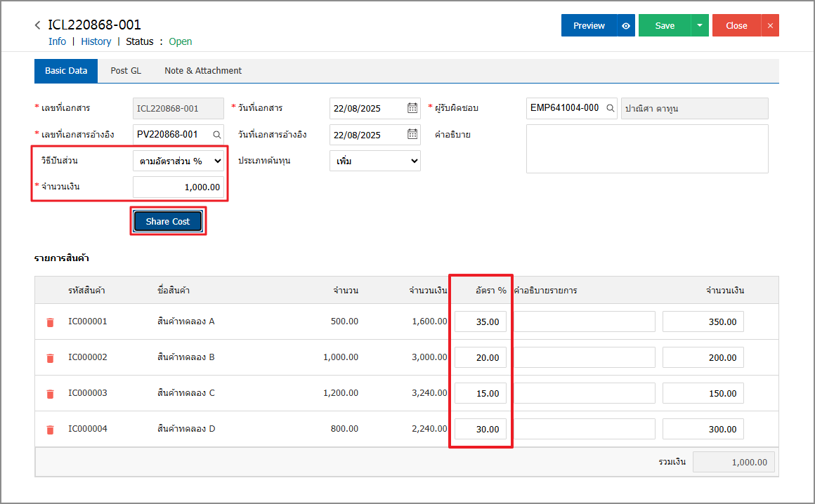Viewport: 815px width, 504px height.
Task: Open the History link
Action: tap(96, 41)
